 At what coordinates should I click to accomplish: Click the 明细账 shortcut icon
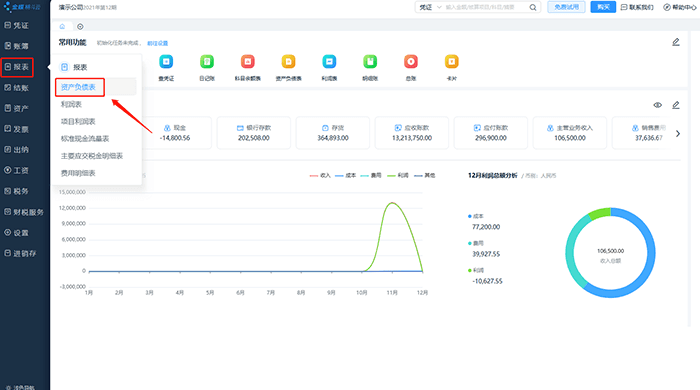pos(370,62)
